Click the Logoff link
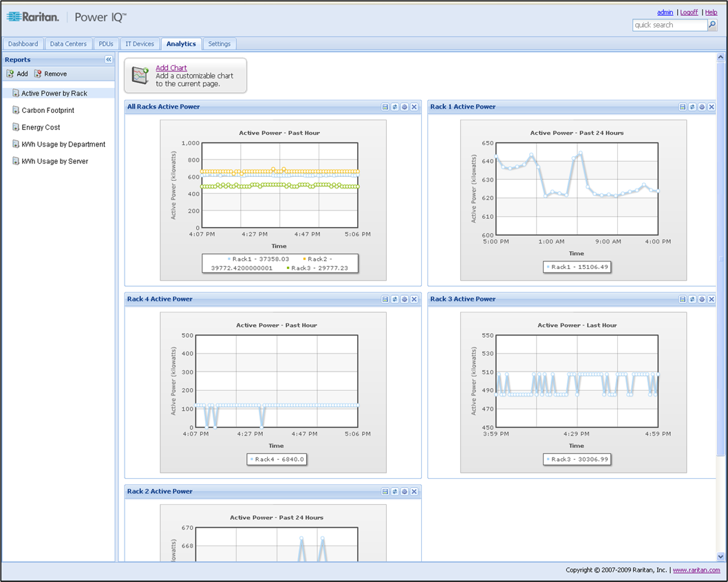The image size is (728, 582). (689, 12)
